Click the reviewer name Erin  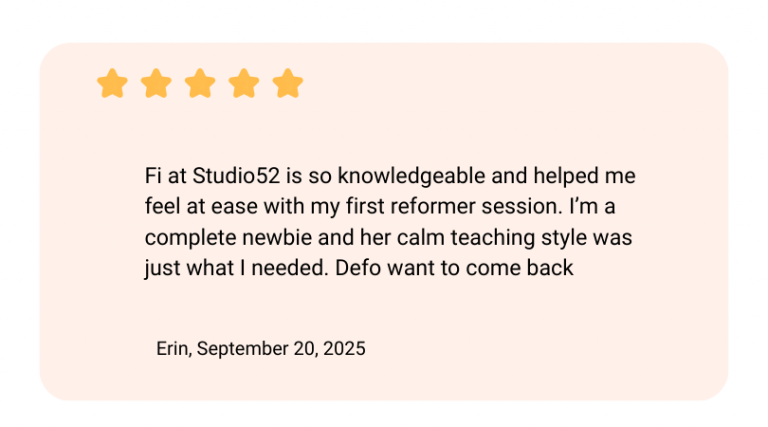[174, 349]
